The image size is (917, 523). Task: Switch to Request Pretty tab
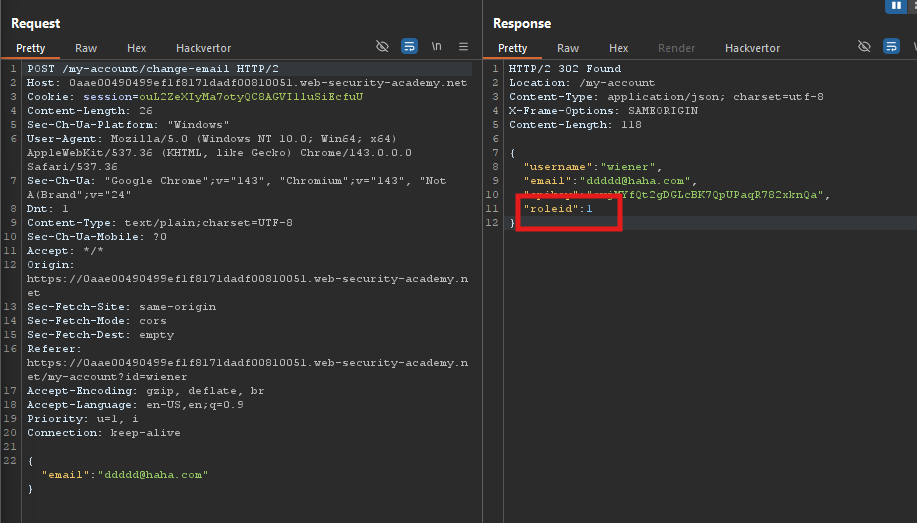[30, 48]
